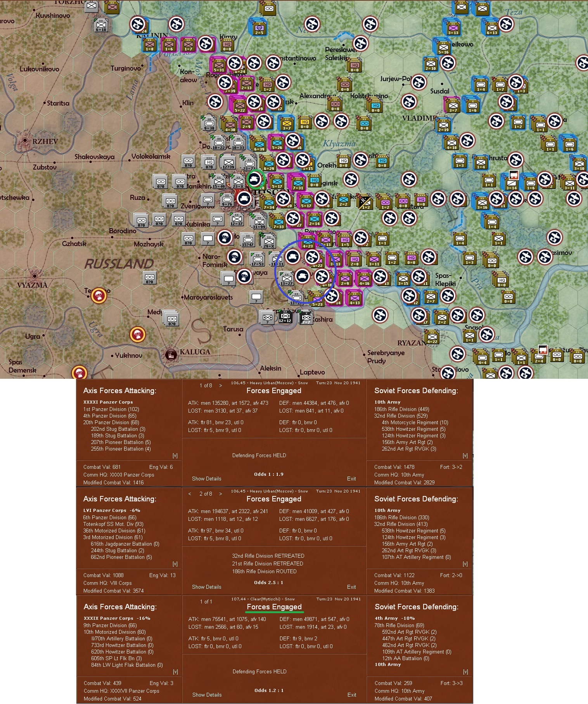Click 'Totenkopf SS Mot. Div (93)' entry

tap(113, 524)
